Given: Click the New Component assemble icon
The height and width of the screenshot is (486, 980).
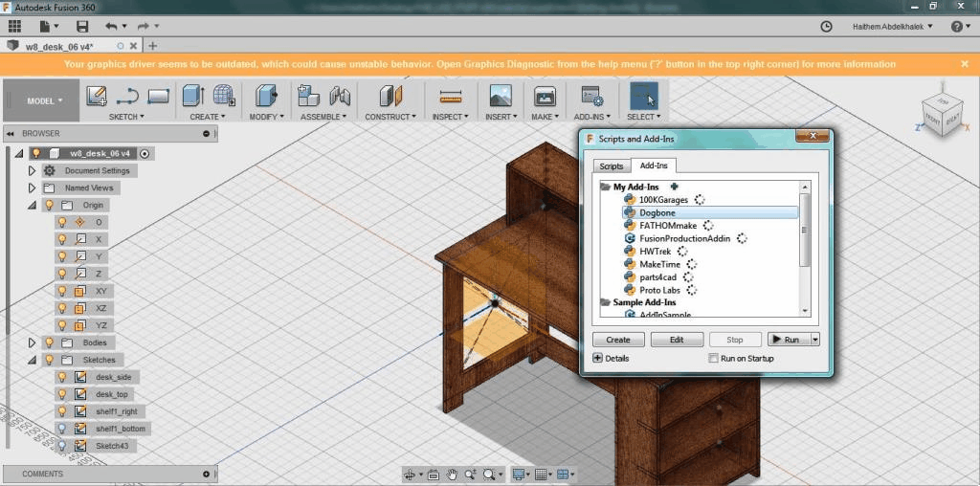Looking at the screenshot, I should point(308,96).
